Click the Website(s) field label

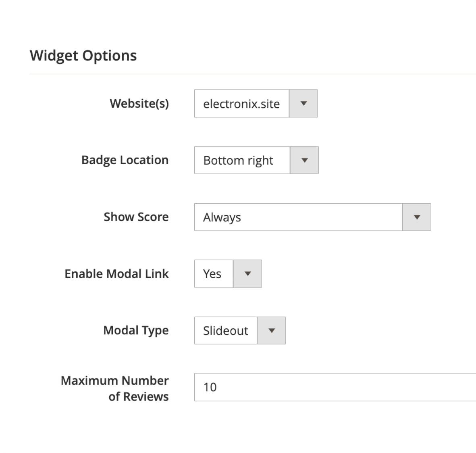(139, 104)
